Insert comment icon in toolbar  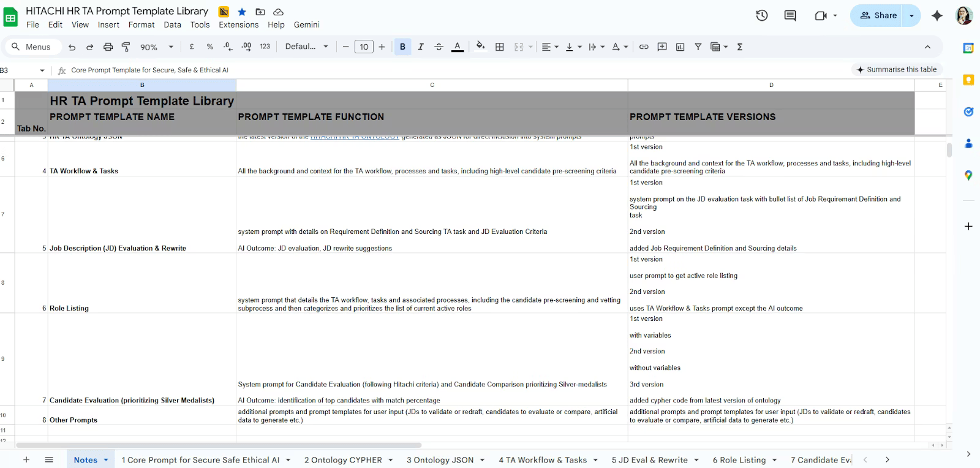pos(662,47)
